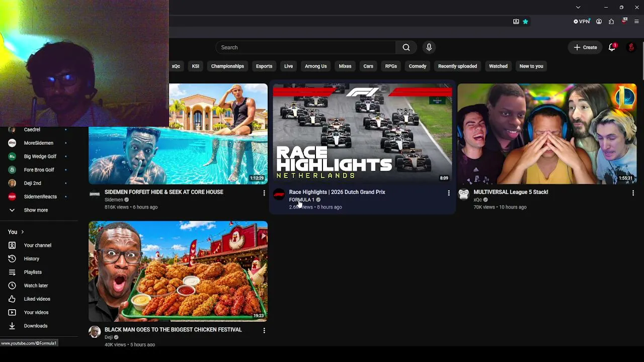Open the browser profile icon
The height and width of the screenshot is (362, 644).
point(599,22)
